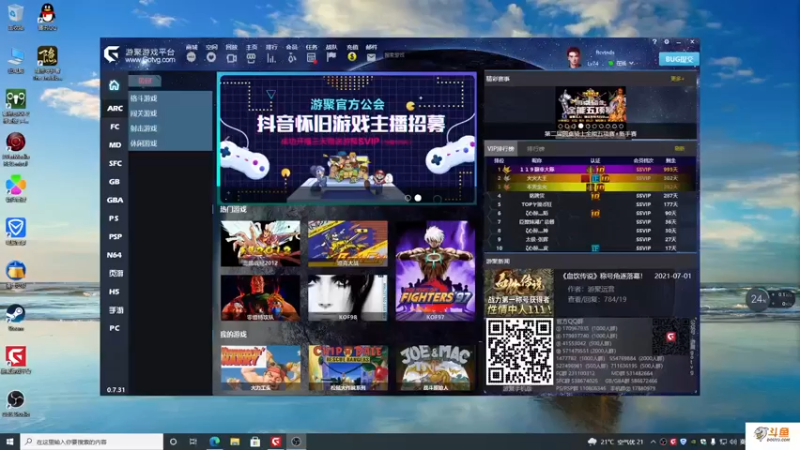800x450 pixels.
Task: Open the Joe & Mac game thumbnail
Action: 435,368
